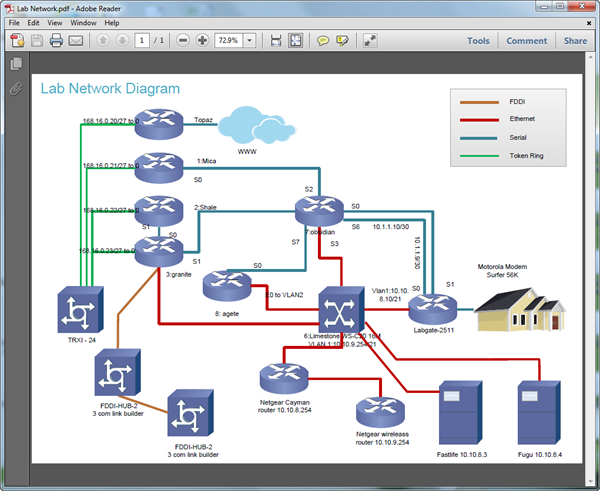Click the Fugu server icon
This screenshot has height=491, width=600.
tap(539, 413)
